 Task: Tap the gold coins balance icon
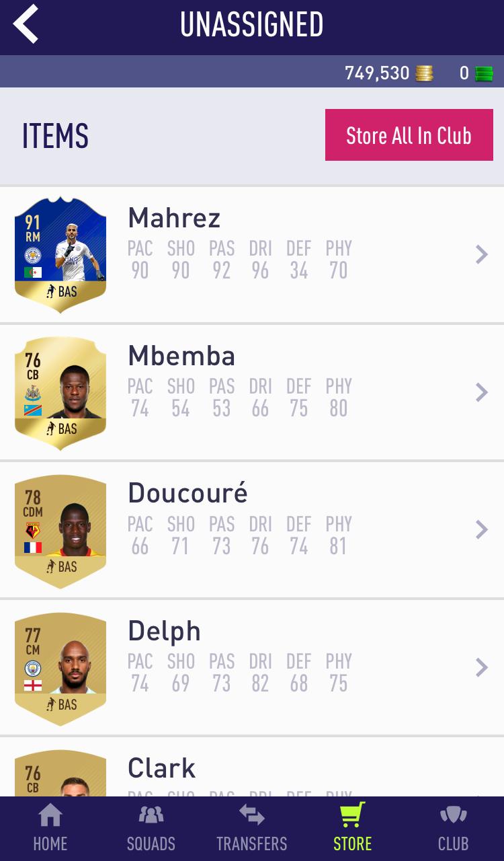[x=424, y=73]
